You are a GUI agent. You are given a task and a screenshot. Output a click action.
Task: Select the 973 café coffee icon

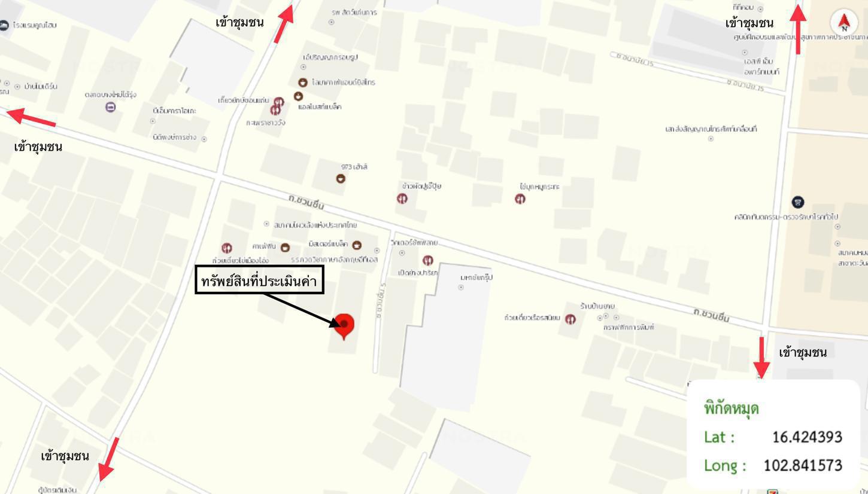pyautogui.click(x=341, y=178)
